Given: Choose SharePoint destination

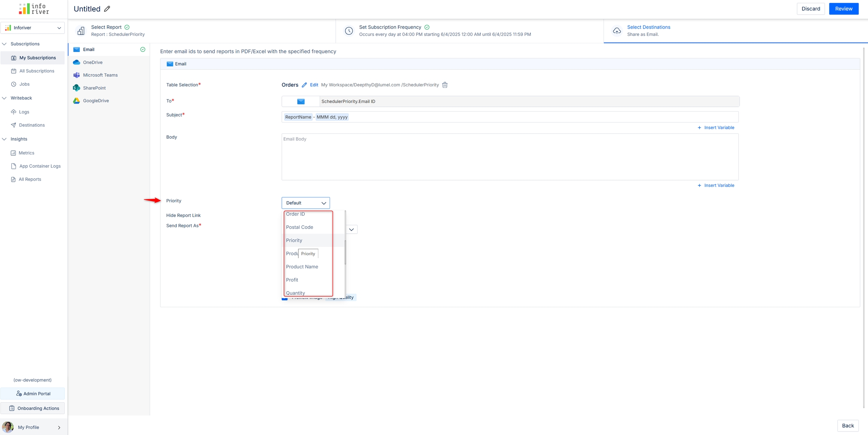Looking at the screenshot, I should click(x=94, y=88).
